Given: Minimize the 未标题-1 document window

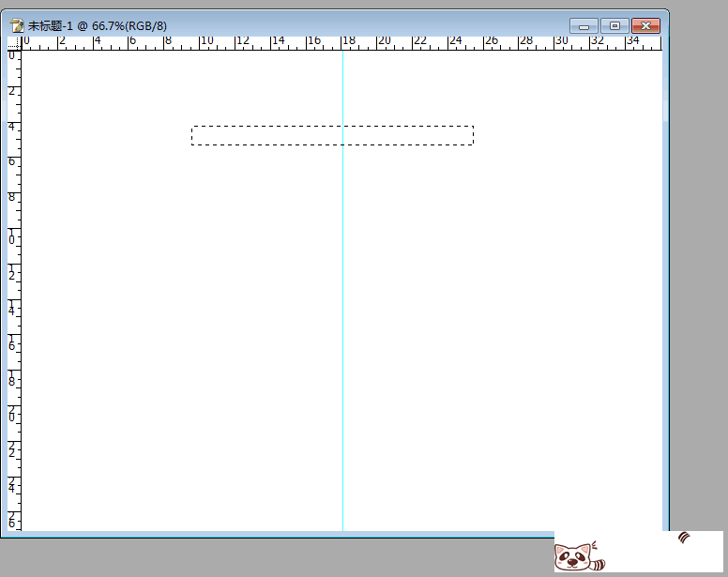Looking at the screenshot, I should click(584, 25).
